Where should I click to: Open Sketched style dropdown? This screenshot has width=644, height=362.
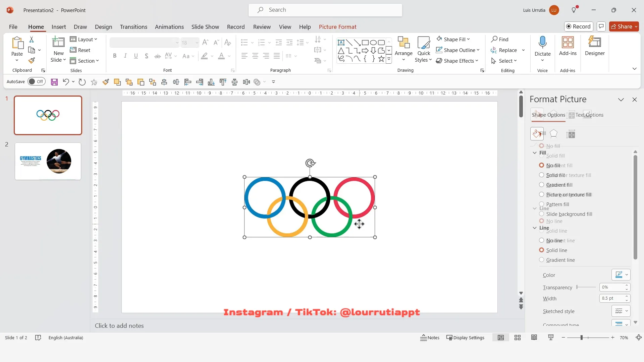click(621, 311)
